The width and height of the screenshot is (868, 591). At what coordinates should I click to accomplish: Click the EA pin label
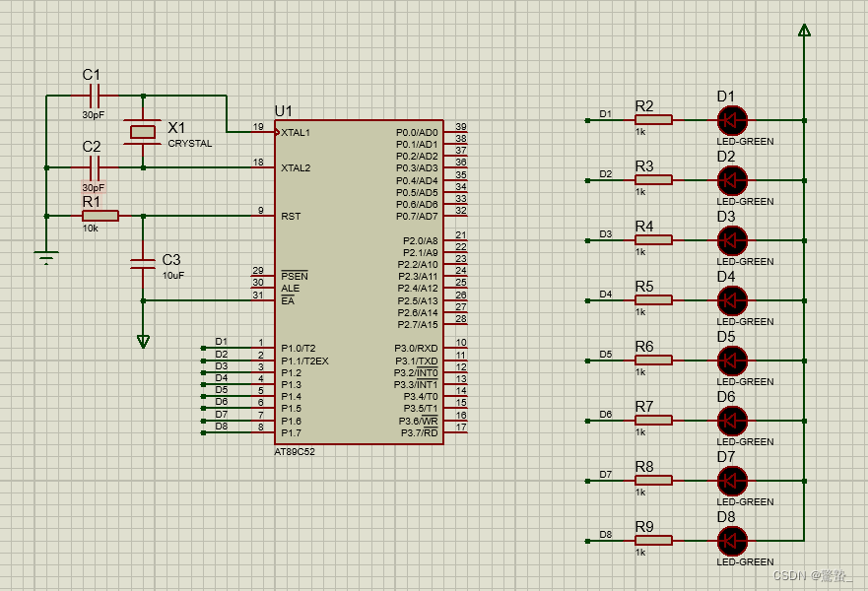(288, 300)
